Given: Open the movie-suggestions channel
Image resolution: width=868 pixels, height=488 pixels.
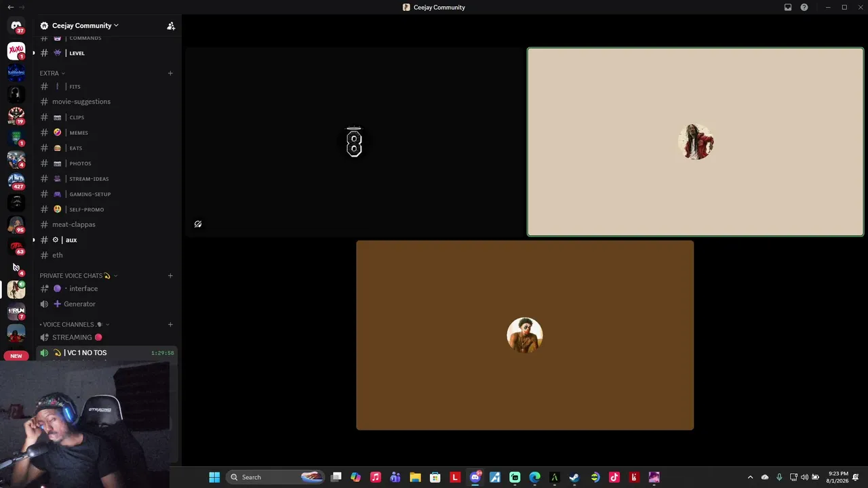Looking at the screenshot, I should (106, 102).
